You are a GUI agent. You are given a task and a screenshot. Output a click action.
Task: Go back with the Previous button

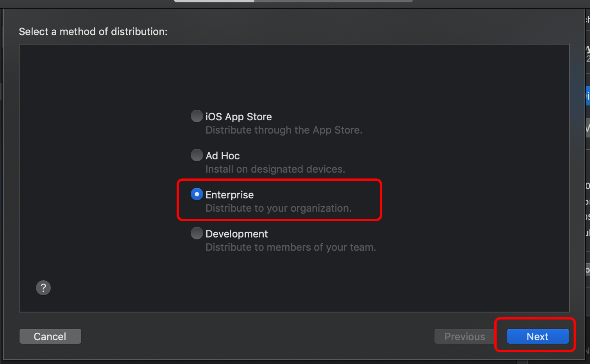(465, 336)
